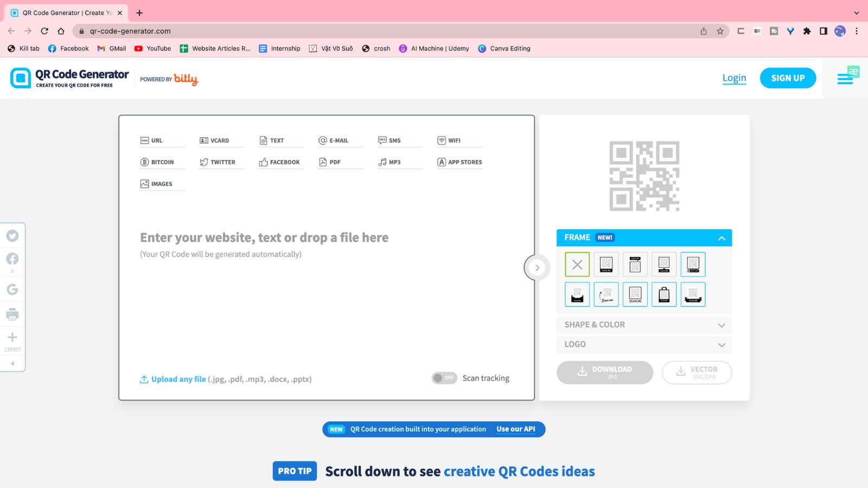Choose the ribbon banner frame

coord(693,294)
